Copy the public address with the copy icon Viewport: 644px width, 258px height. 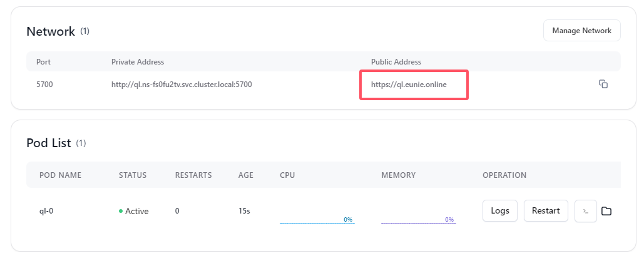603,84
